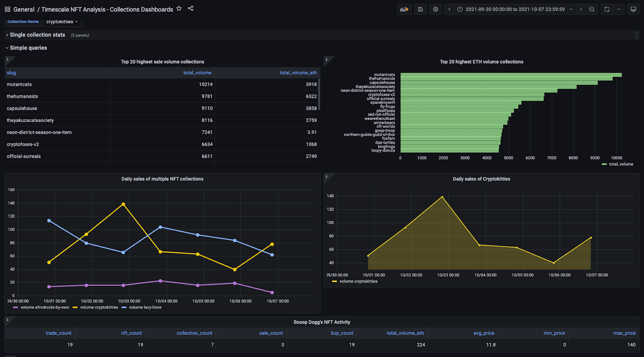Sort the table by the total_volume_eth column
644x357 pixels.
click(298, 73)
